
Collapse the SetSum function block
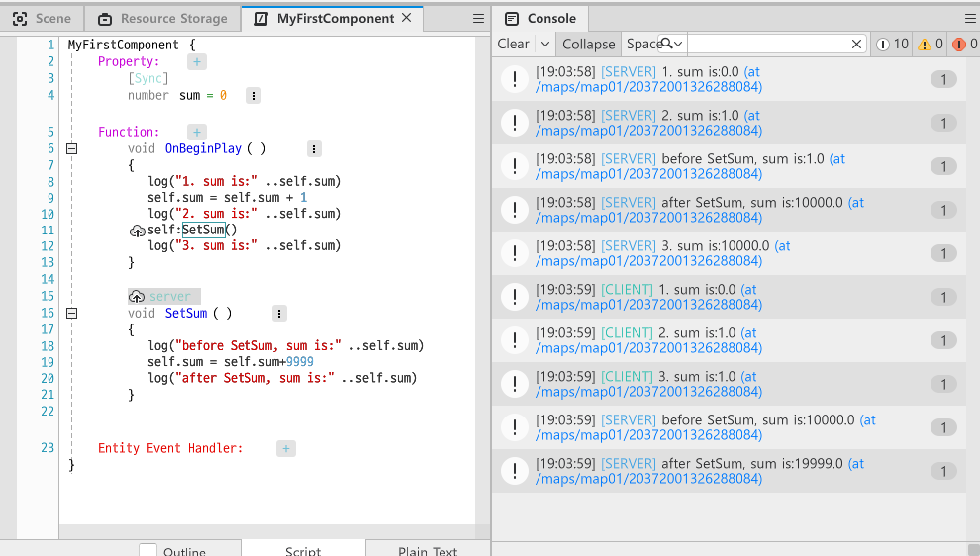tap(72, 313)
